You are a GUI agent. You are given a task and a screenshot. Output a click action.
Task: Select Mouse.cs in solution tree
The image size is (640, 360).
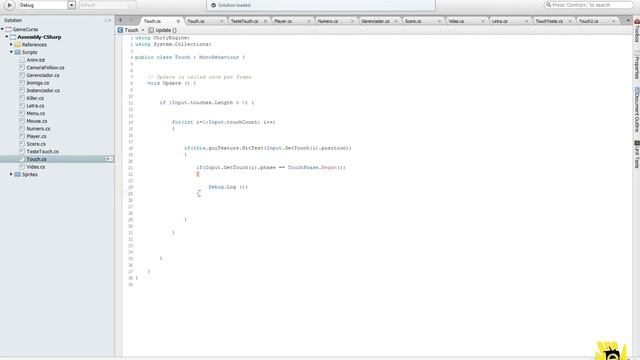(x=37, y=121)
